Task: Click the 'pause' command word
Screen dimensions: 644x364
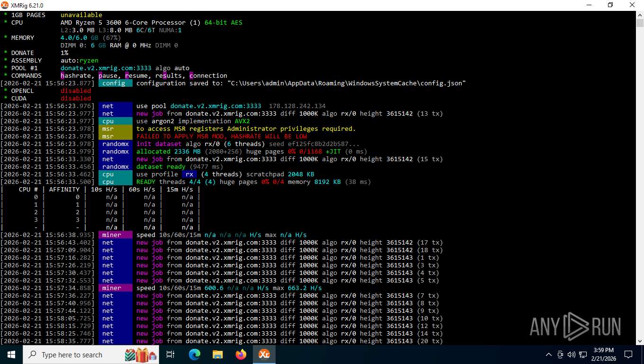Action: coord(108,75)
